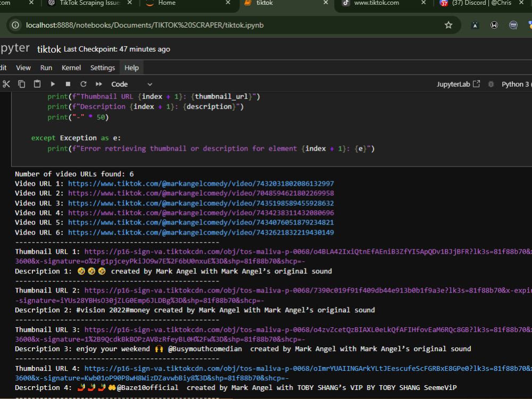Interrupt the kernel with the stop icon

[68, 84]
